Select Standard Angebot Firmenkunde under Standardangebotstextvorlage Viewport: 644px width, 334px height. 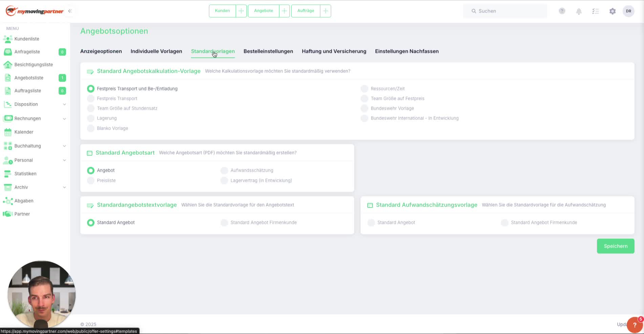click(224, 223)
